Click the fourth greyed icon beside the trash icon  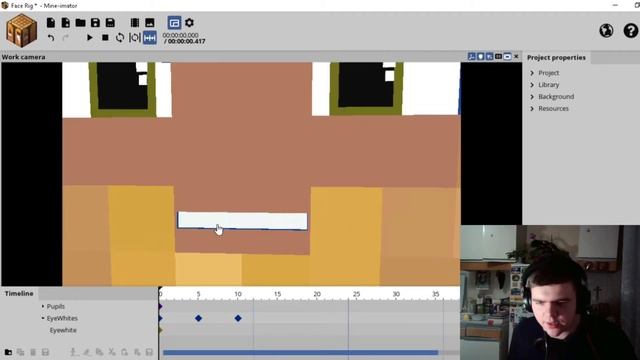pyautogui.click(x=45, y=352)
